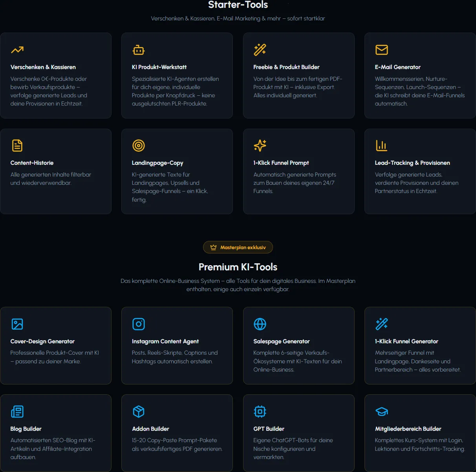This screenshot has width=476, height=472.
Task: Select the KI Produkt-Werkstatt title
Action: click(159, 67)
